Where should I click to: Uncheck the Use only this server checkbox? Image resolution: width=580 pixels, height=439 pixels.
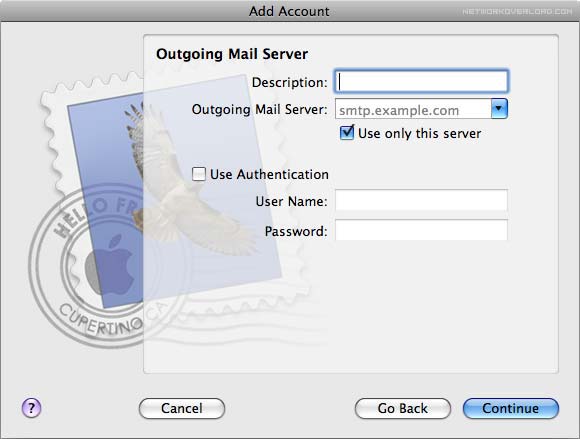347,133
